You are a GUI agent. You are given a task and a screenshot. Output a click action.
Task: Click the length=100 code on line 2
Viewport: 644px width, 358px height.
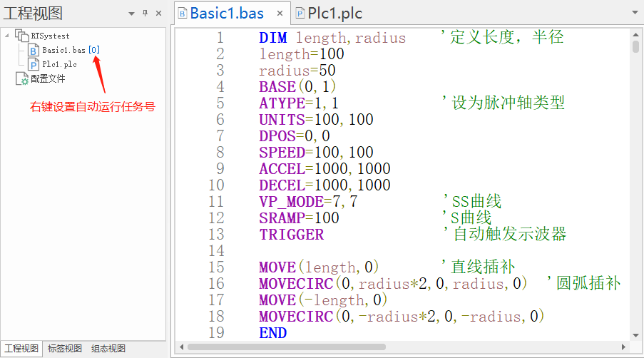click(x=302, y=54)
